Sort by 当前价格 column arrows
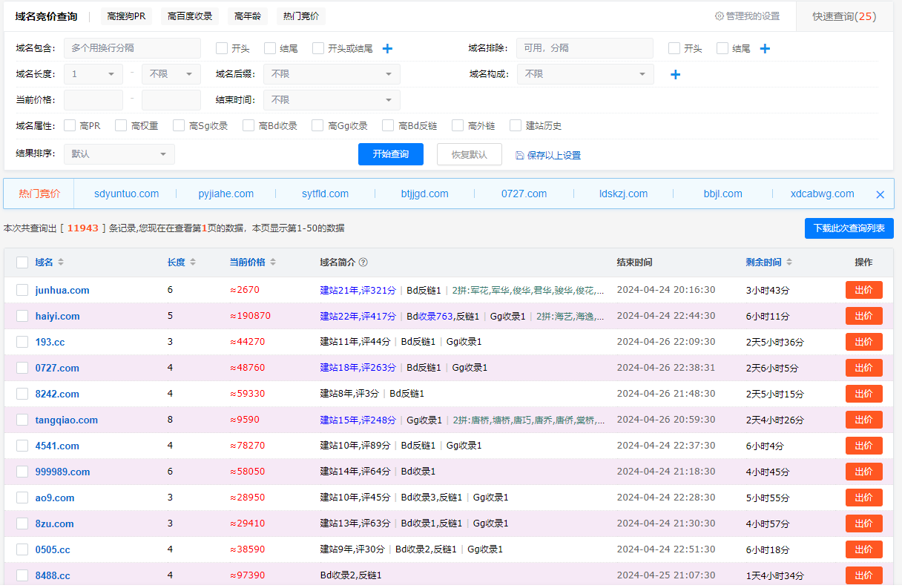 pyautogui.click(x=272, y=262)
